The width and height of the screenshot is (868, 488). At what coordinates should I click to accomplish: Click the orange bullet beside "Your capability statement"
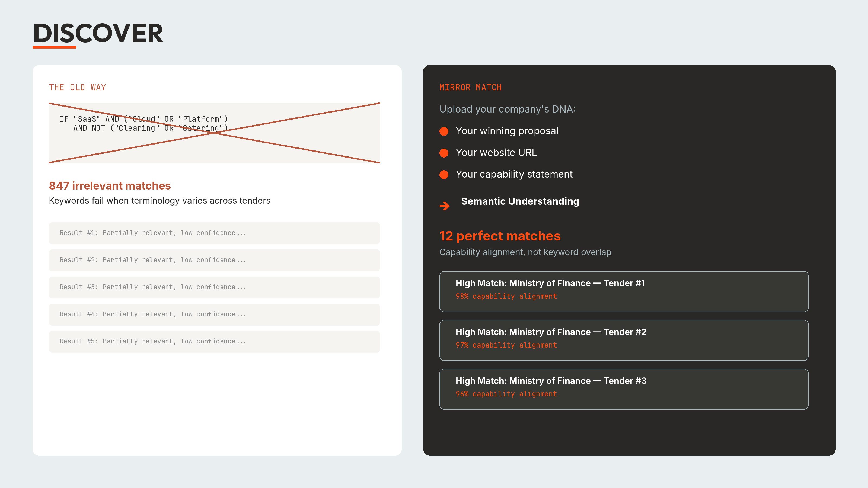[444, 174]
